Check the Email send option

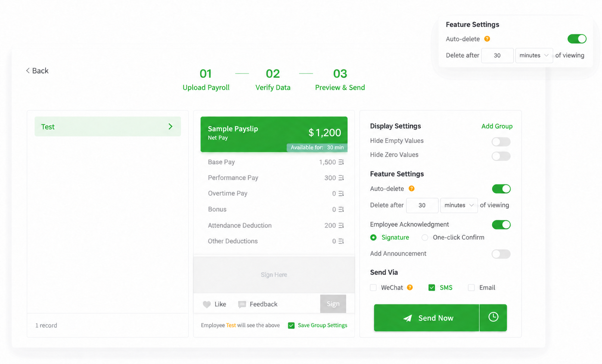[471, 287]
